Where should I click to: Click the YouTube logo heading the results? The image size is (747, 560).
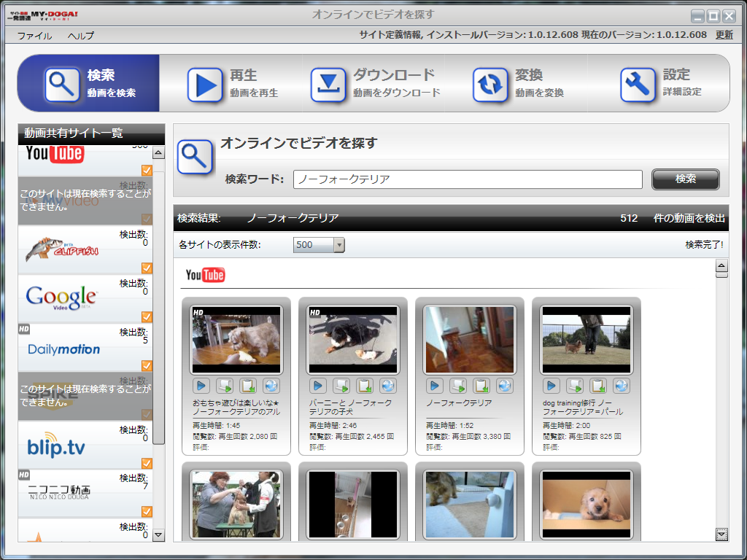[x=205, y=275]
